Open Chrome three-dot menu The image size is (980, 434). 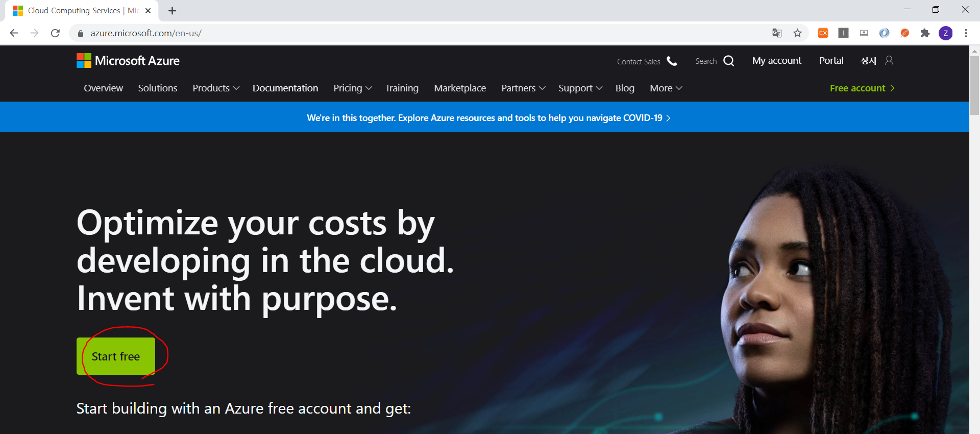966,33
